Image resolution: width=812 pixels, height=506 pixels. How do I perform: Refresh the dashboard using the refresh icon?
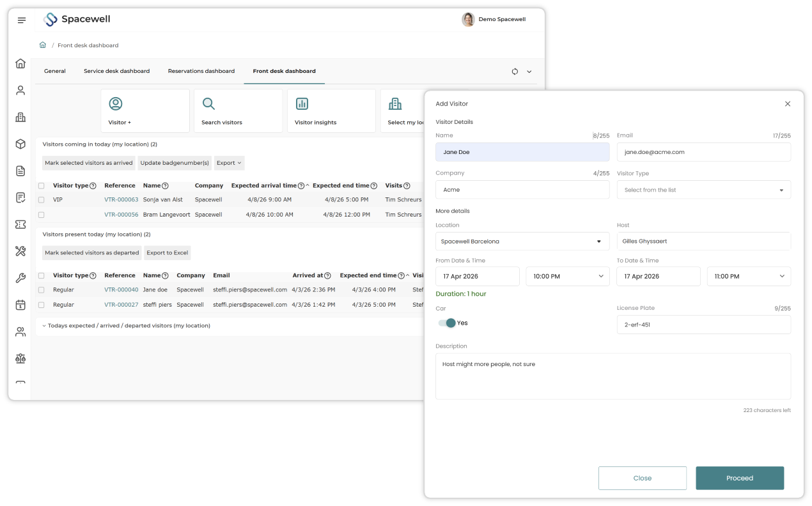point(515,72)
